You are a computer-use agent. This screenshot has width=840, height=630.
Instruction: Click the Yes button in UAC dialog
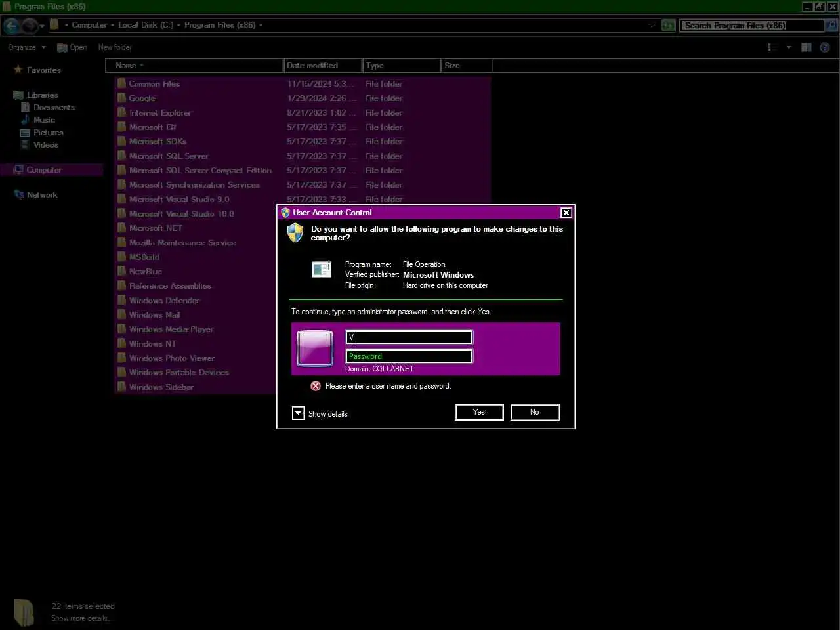(479, 412)
